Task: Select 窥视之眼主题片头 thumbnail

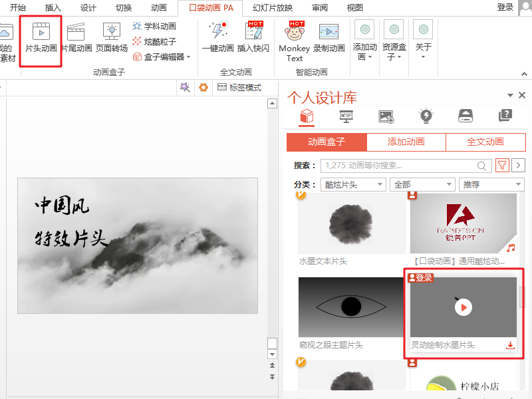Action: pos(351,307)
